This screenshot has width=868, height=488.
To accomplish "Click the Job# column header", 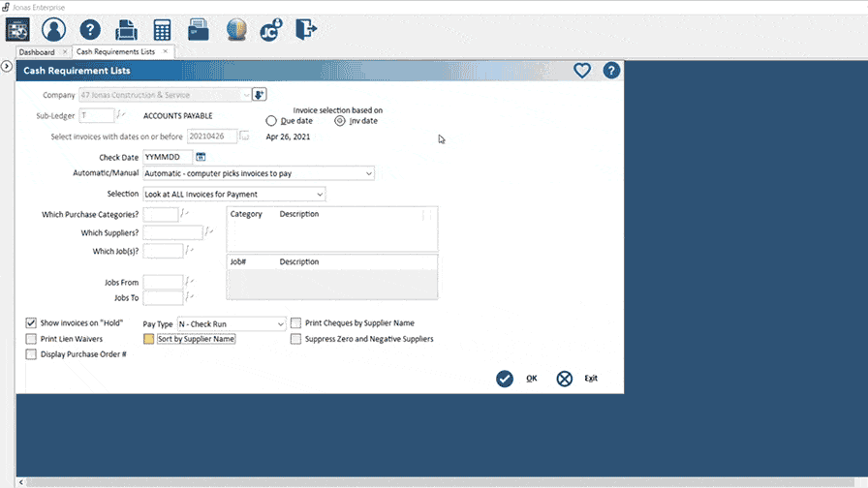I will pyautogui.click(x=238, y=261).
